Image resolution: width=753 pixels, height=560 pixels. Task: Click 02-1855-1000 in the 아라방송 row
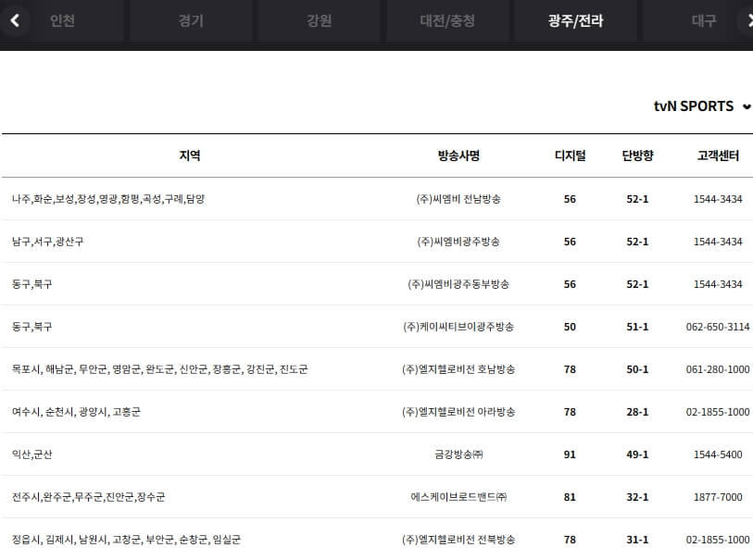tap(718, 412)
